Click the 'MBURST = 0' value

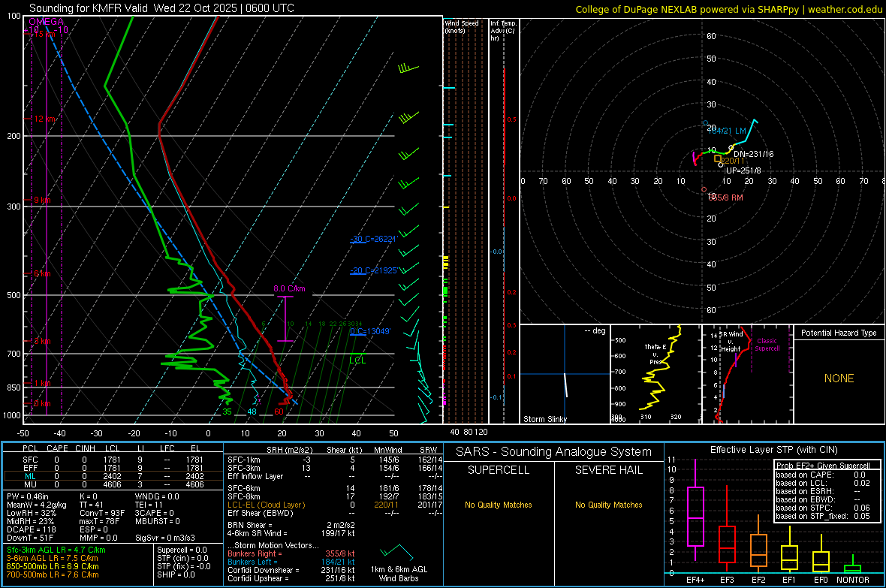(x=157, y=521)
